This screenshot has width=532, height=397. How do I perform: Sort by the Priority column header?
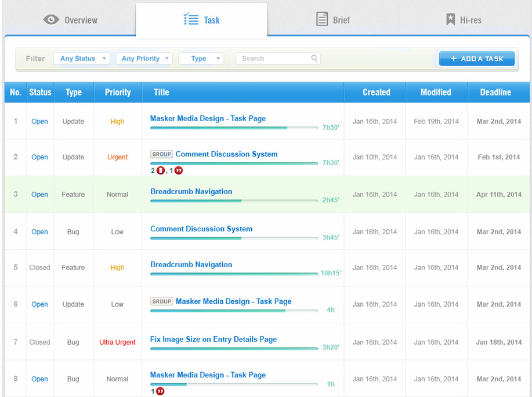tap(118, 92)
